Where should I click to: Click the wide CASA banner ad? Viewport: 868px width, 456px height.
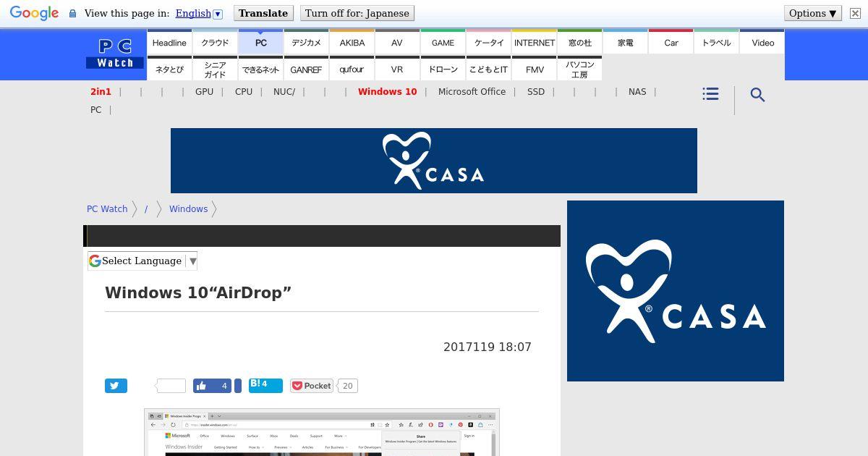pyautogui.click(x=434, y=161)
